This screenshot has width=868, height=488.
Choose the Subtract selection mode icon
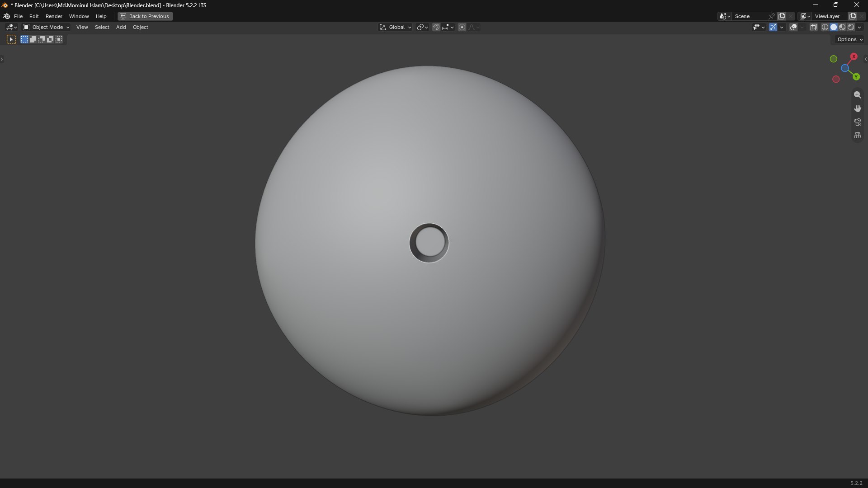coord(42,40)
